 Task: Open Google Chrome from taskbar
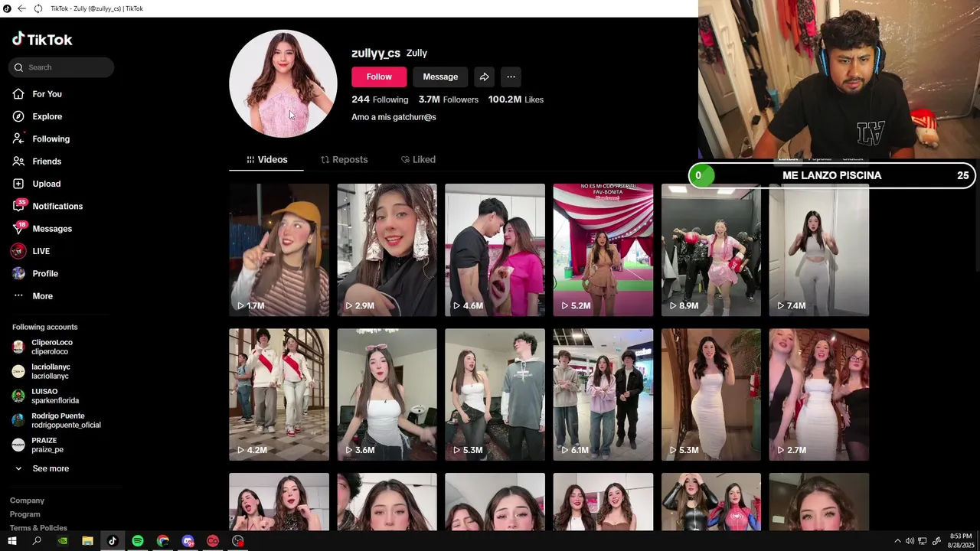(x=163, y=541)
